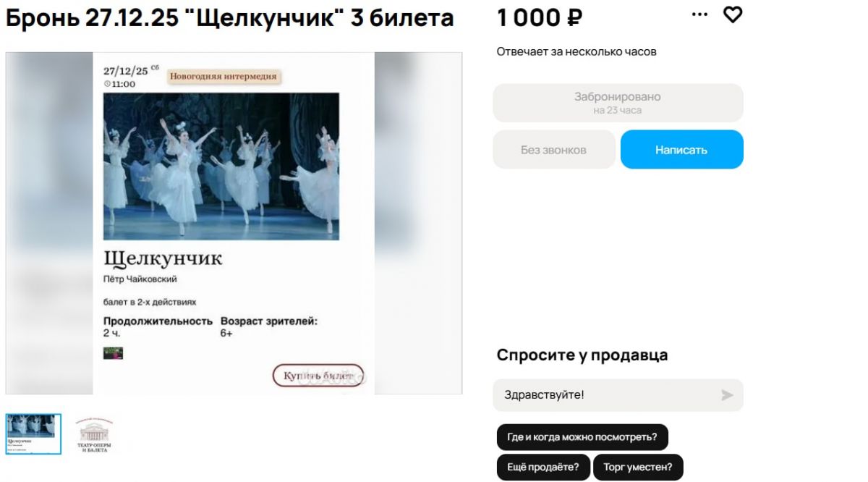The image size is (868, 482).
Task: Select the first Щелкунчик thumbnail
Action: pyautogui.click(x=33, y=434)
